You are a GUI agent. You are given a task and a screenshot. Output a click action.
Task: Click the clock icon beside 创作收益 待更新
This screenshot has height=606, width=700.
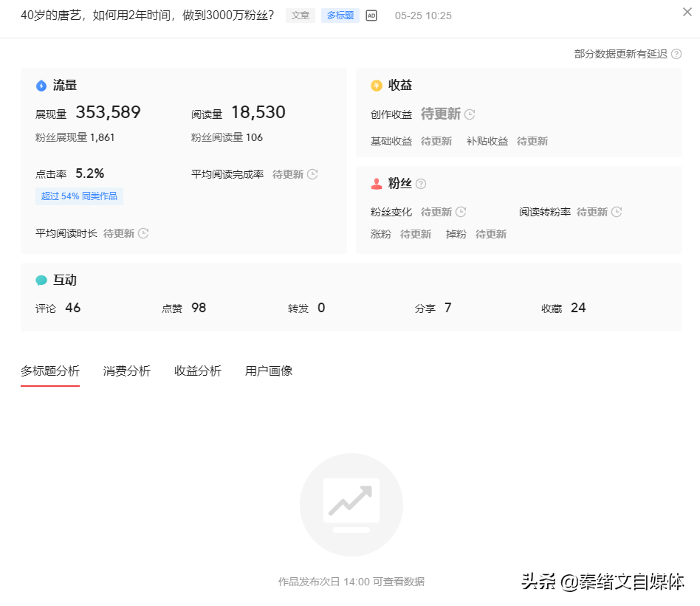tap(470, 114)
